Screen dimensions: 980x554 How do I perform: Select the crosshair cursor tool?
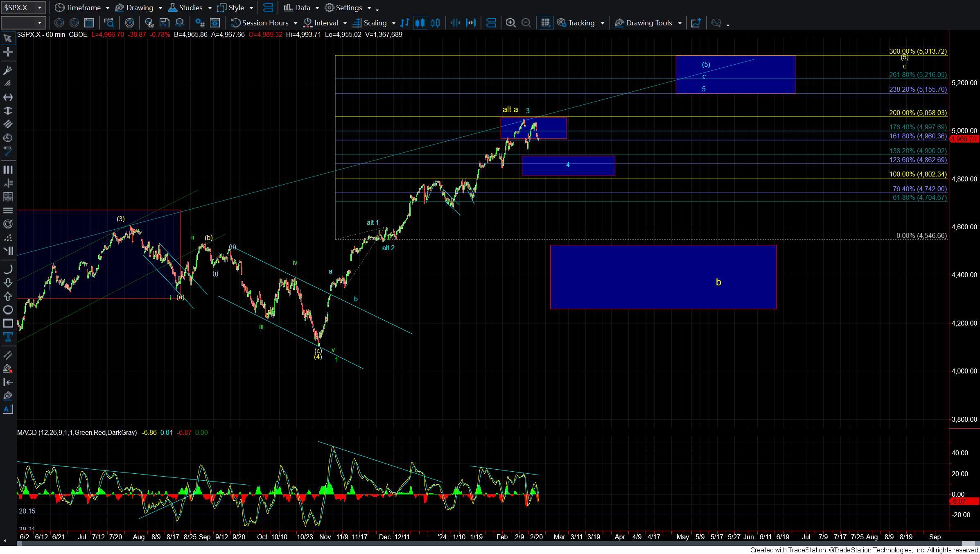tap(8, 52)
